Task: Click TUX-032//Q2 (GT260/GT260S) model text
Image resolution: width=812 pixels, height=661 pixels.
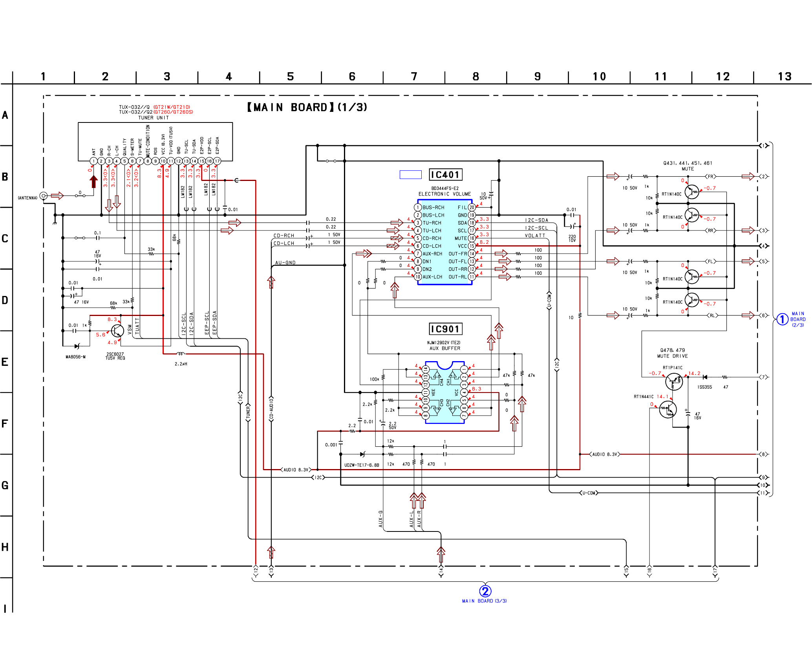Action: 156,112
